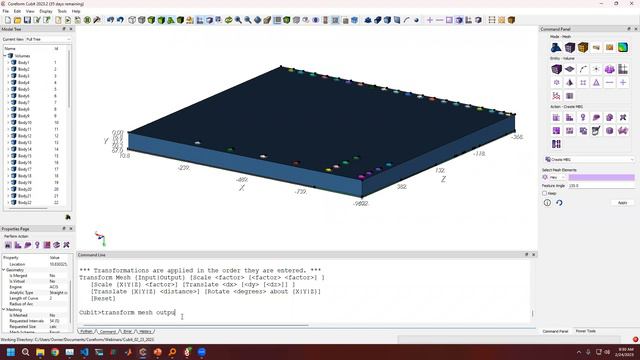The width and height of the screenshot is (640, 360).
Task: Click the cross-arrows Action icon in the Command Panel
Action: [623, 118]
